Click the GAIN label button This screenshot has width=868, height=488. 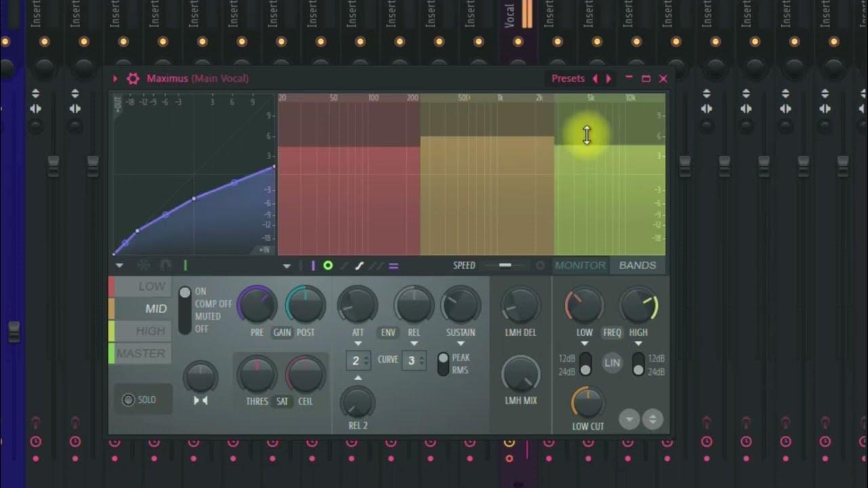(x=281, y=333)
